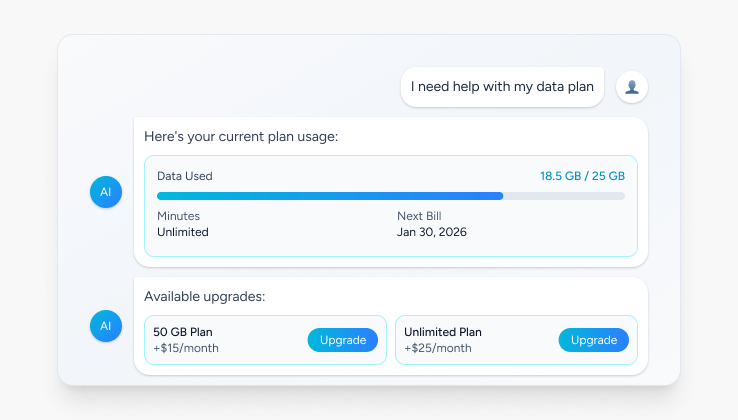Viewport: 738px width, 420px height.
Task: Click the Data Used progress bar
Action: pos(390,196)
